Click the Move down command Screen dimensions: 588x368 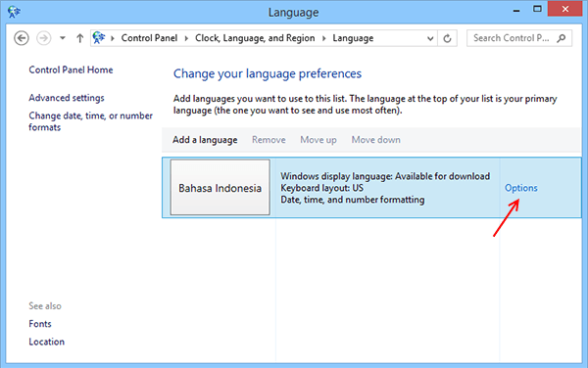click(375, 140)
